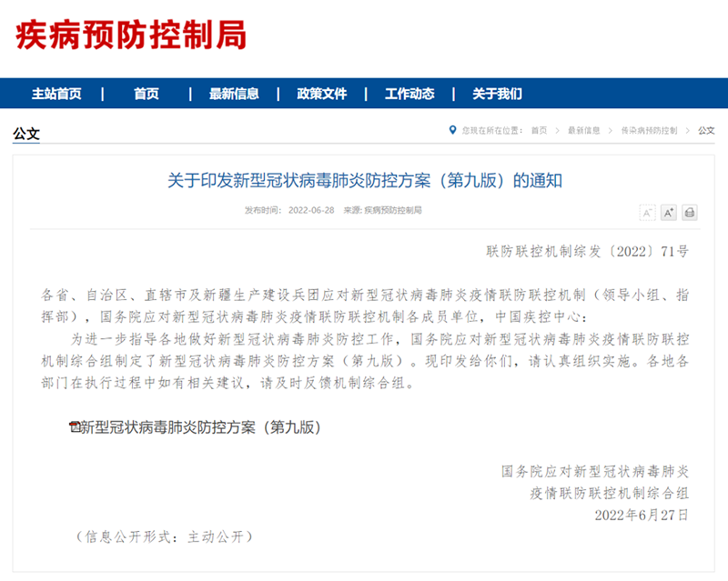Open the 首页 navigation bar item

click(x=147, y=94)
